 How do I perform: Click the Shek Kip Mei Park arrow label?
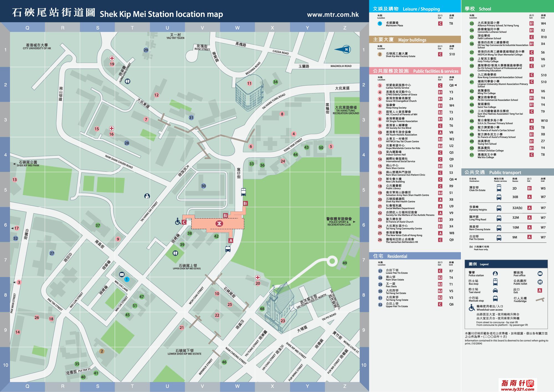pos(14,164)
